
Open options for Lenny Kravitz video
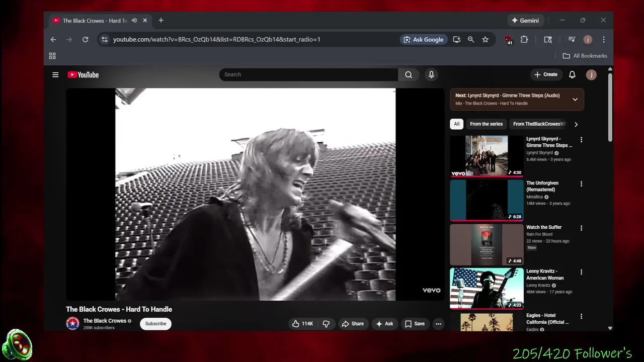point(581,272)
